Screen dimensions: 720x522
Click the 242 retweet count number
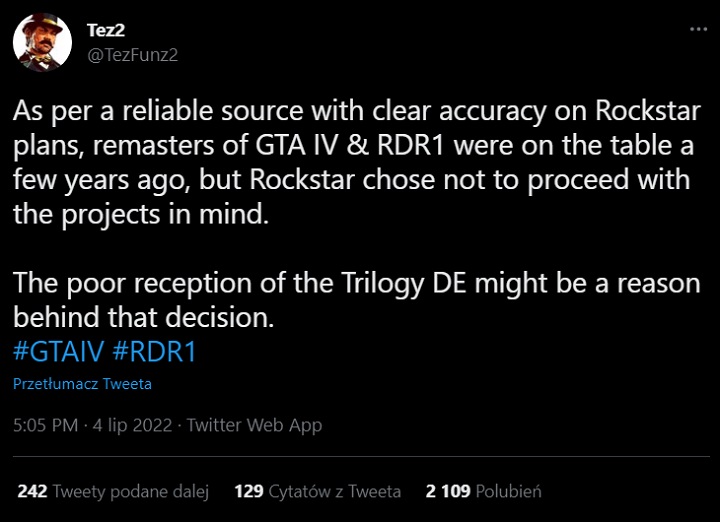32,491
